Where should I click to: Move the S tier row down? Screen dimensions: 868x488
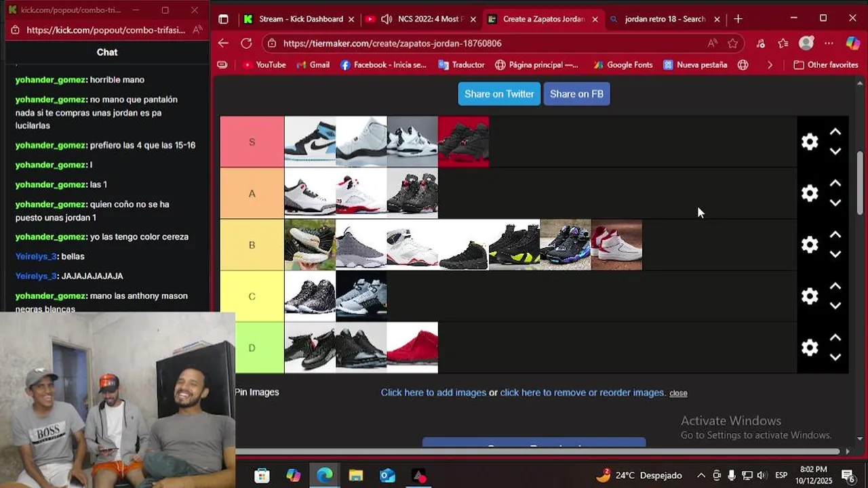point(835,151)
